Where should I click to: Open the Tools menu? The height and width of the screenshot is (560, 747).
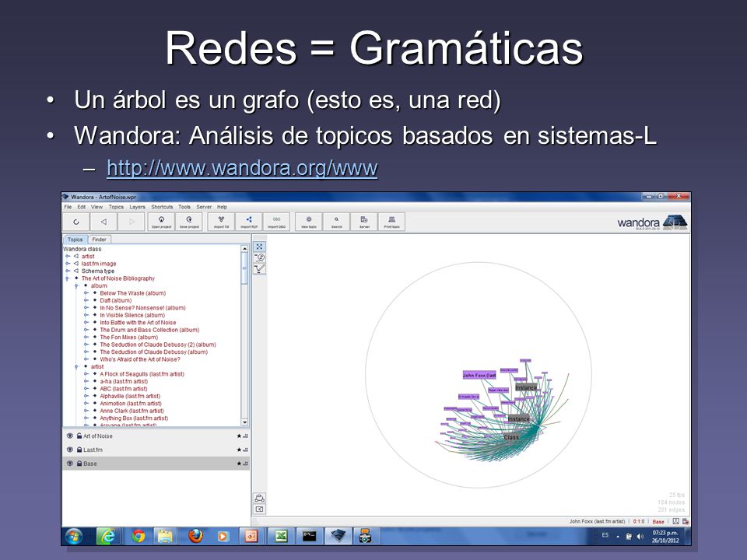click(x=184, y=207)
